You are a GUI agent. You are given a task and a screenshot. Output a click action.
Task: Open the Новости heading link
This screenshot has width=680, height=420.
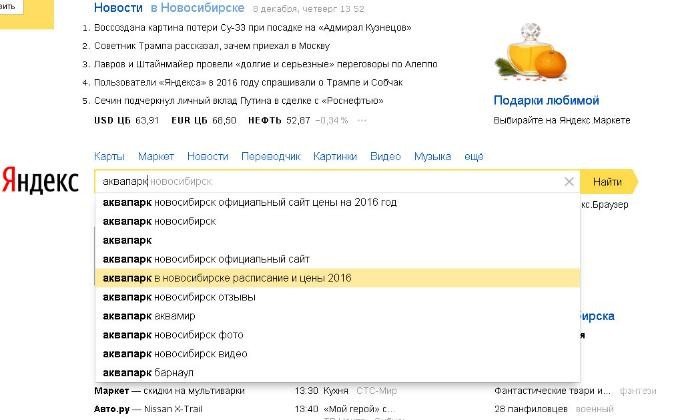pyautogui.click(x=117, y=7)
